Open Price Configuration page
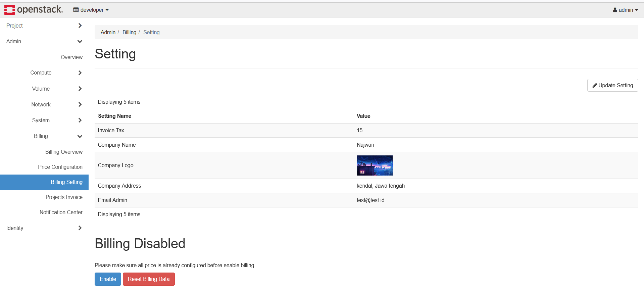This screenshot has width=644, height=288. [x=60, y=167]
